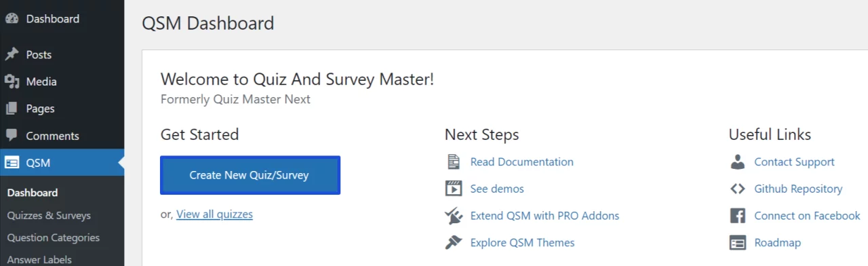Click the Posts pushpin icon

click(12, 54)
